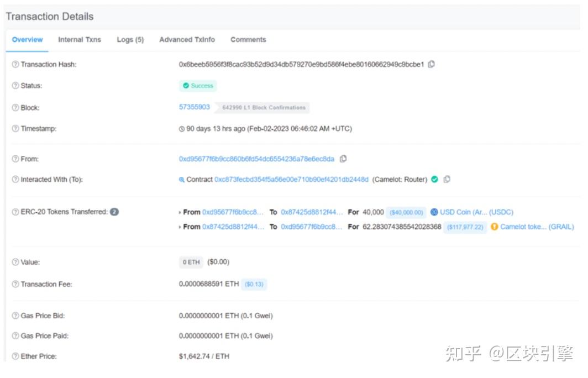Open From address in USDC transfer row

[233, 212]
